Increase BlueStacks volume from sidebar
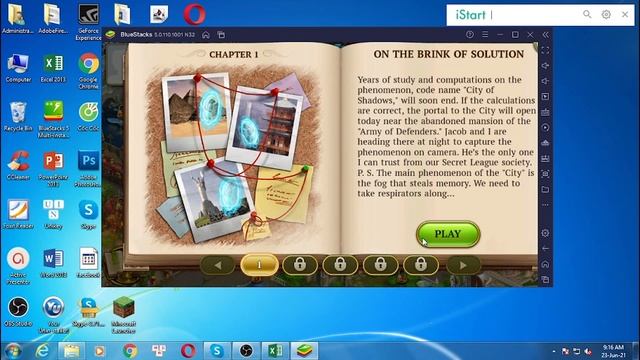The height and width of the screenshot is (360, 640). 545,66
